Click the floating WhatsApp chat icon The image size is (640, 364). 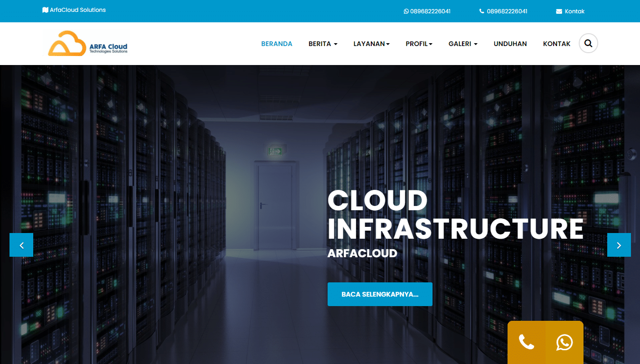565,342
